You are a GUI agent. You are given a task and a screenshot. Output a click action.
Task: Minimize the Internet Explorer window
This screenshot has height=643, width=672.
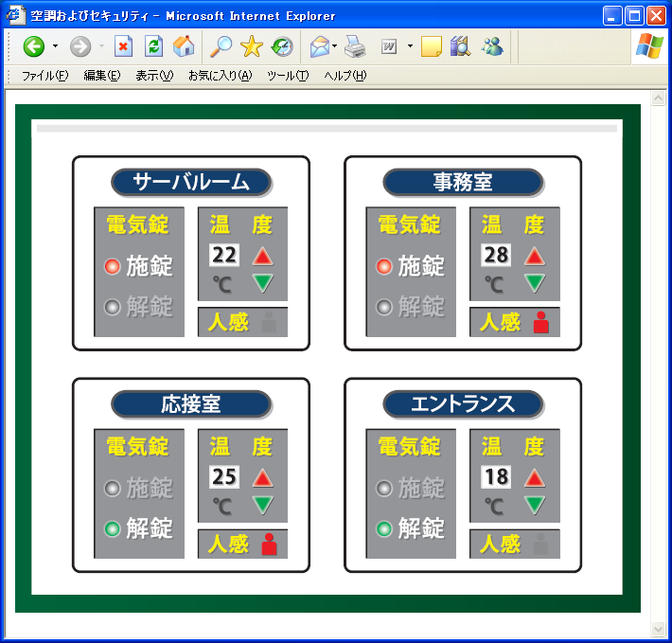[x=612, y=16]
